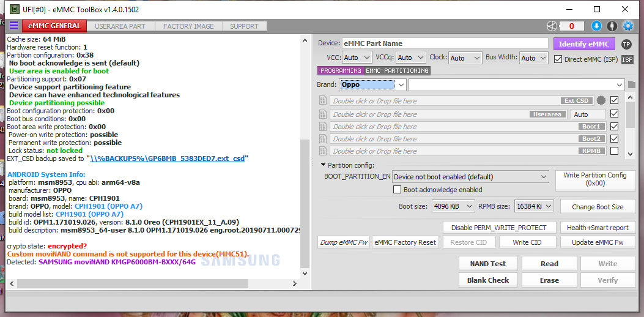Open the blue settings gear
This screenshot has height=317, width=644.
(628, 26)
